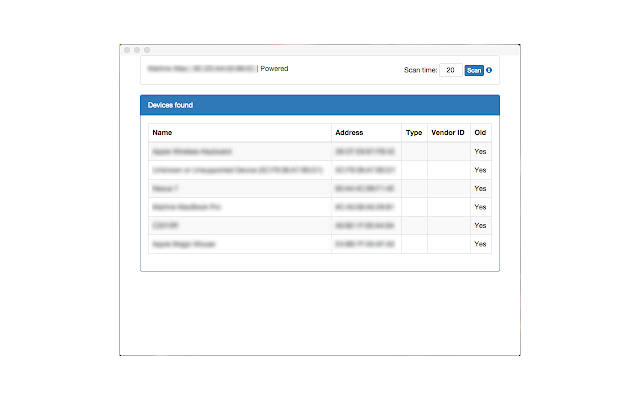Click the Scan time label
This screenshot has height=400, width=640.
(420, 70)
